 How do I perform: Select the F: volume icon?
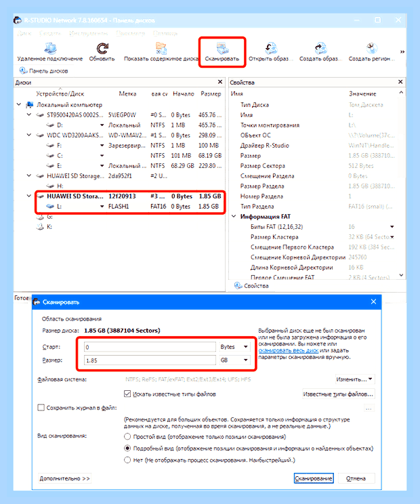point(50,145)
